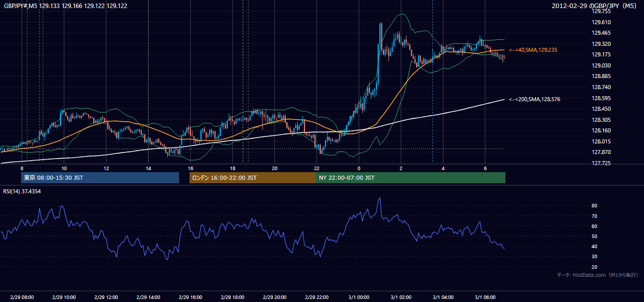Click the 3/1 02:00 date label

coord(401,297)
